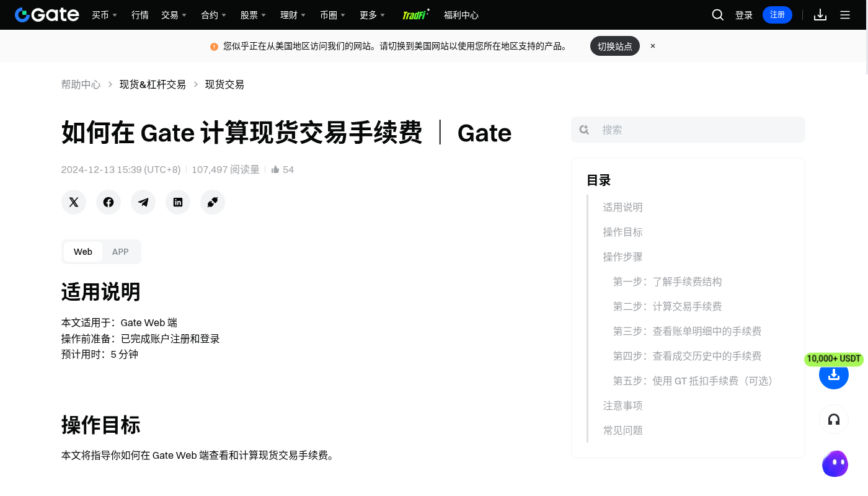Click the 搜索 search input field
Viewport: 868px width, 496px height.
688,130
